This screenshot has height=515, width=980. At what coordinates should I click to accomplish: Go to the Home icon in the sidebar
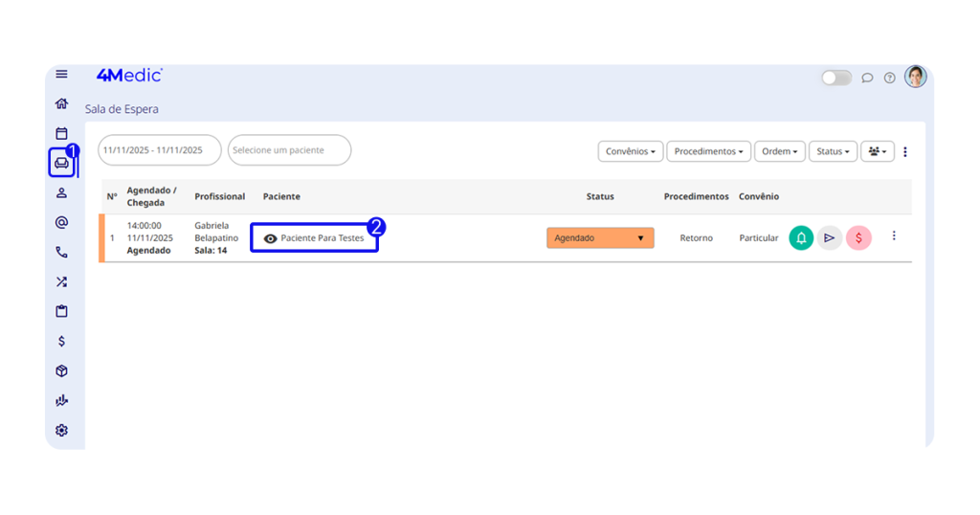(x=61, y=103)
